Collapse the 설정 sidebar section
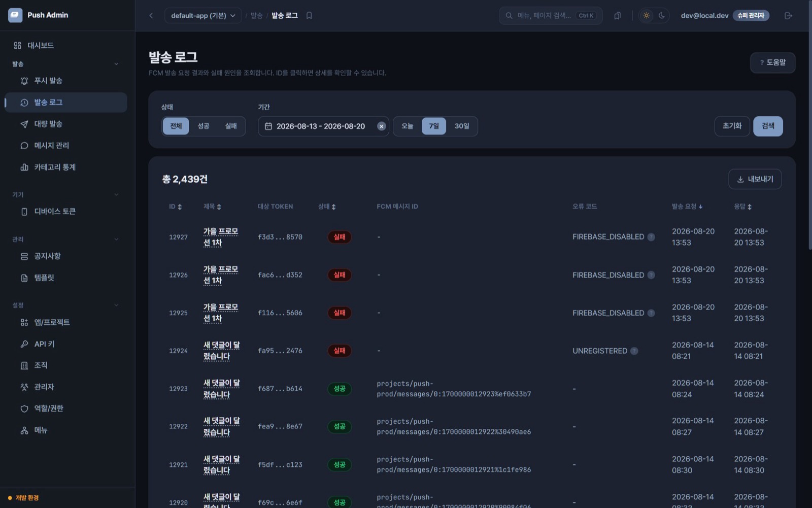The height and width of the screenshot is (508, 812). [x=116, y=305]
